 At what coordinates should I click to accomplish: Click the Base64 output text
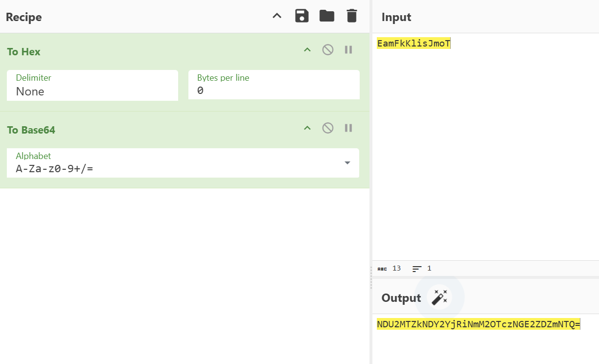478,324
